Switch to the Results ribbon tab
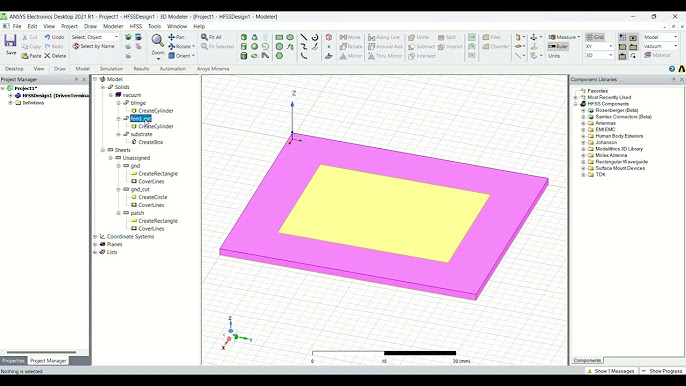 point(141,69)
